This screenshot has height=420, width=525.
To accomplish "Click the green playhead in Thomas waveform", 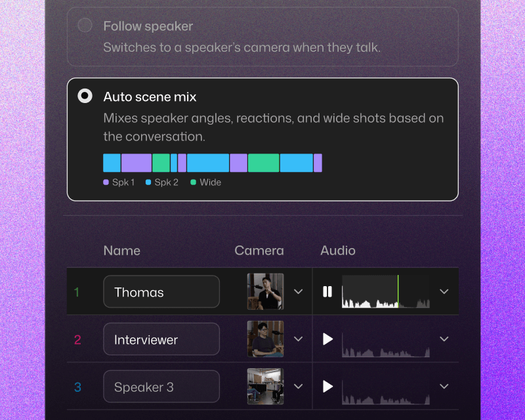I will pos(398,291).
